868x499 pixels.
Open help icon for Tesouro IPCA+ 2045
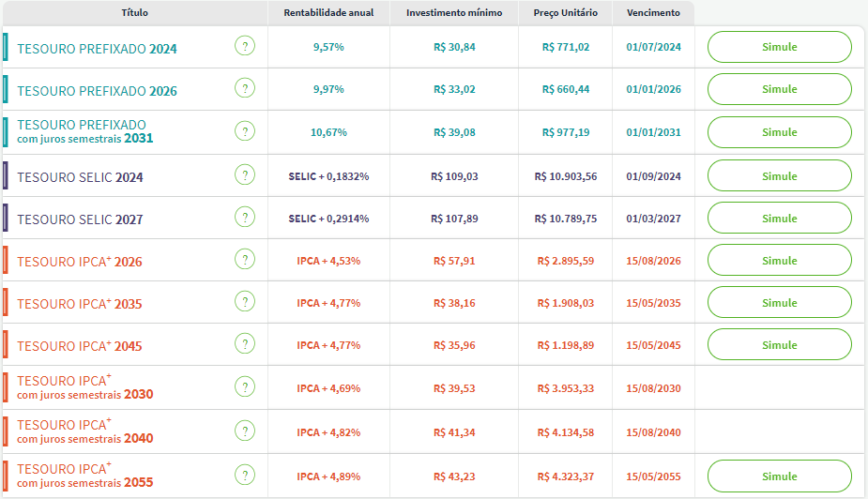pos(245,343)
